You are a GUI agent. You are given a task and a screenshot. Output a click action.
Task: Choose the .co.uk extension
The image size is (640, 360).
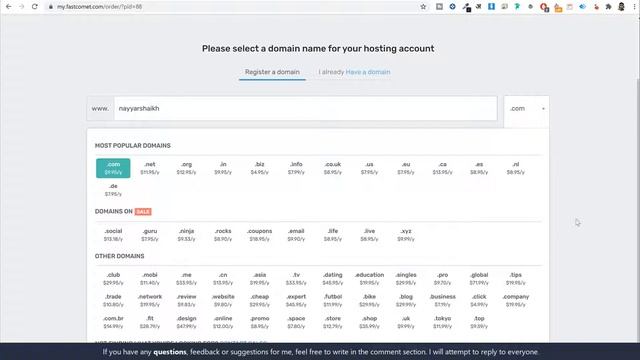click(333, 168)
